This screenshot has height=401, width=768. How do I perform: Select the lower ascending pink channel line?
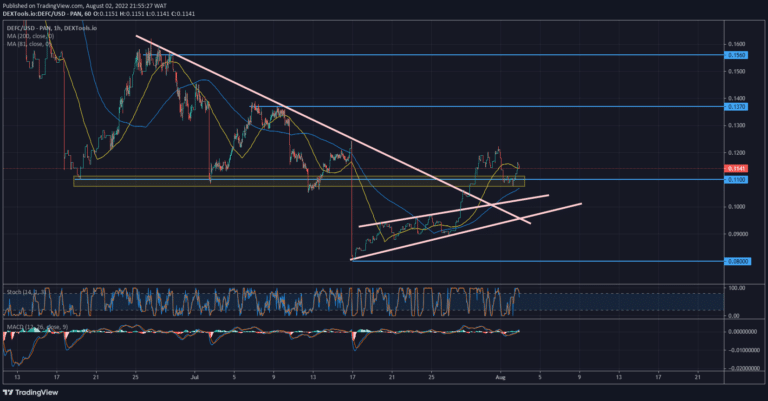[466, 231]
